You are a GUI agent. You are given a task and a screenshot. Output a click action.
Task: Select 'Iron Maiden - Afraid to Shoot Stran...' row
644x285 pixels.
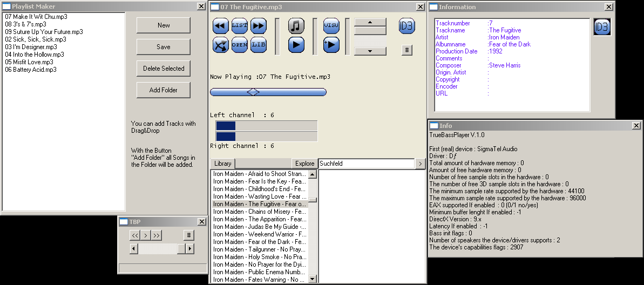coord(260,174)
